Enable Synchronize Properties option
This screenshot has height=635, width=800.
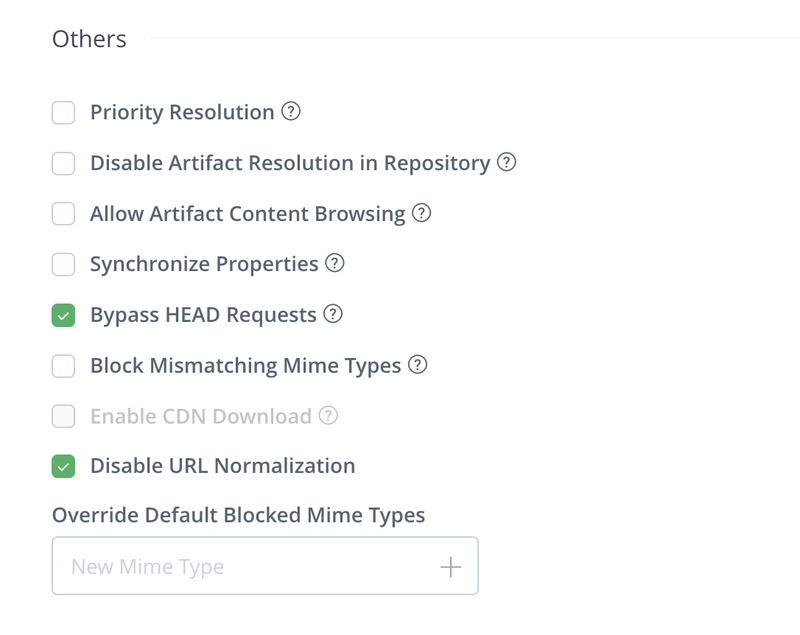[x=64, y=265]
